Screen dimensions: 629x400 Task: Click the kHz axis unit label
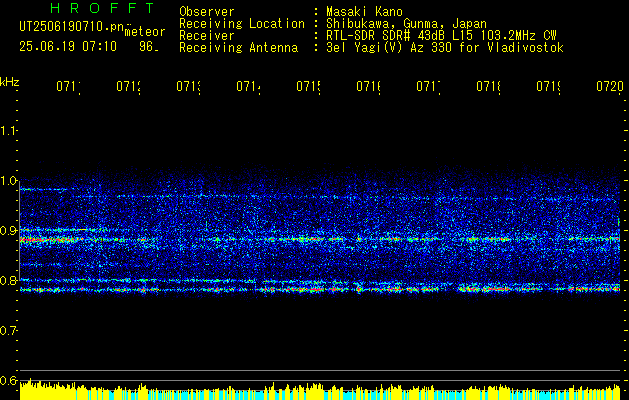click(x=9, y=82)
